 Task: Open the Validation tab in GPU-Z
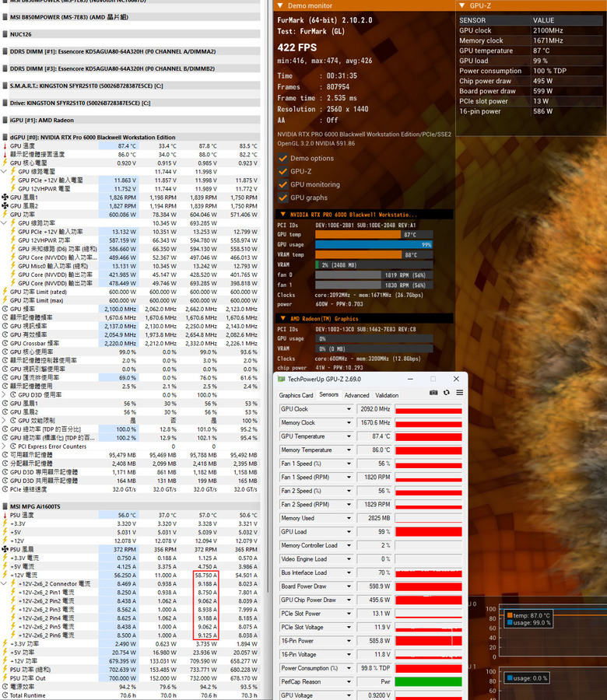point(387,395)
